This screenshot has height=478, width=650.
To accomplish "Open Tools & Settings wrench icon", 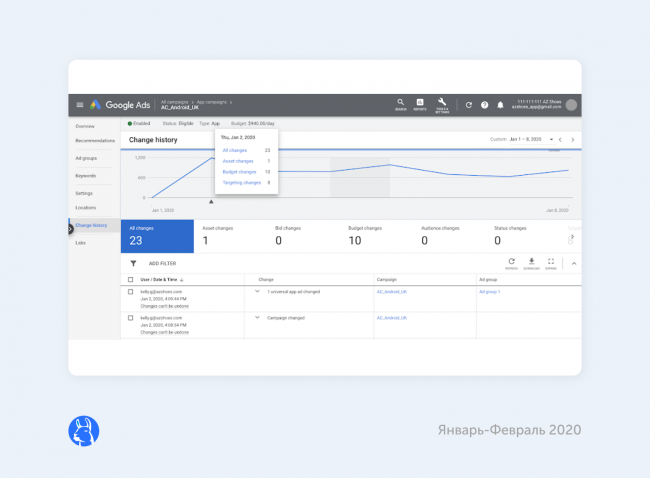I will (x=442, y=103).
